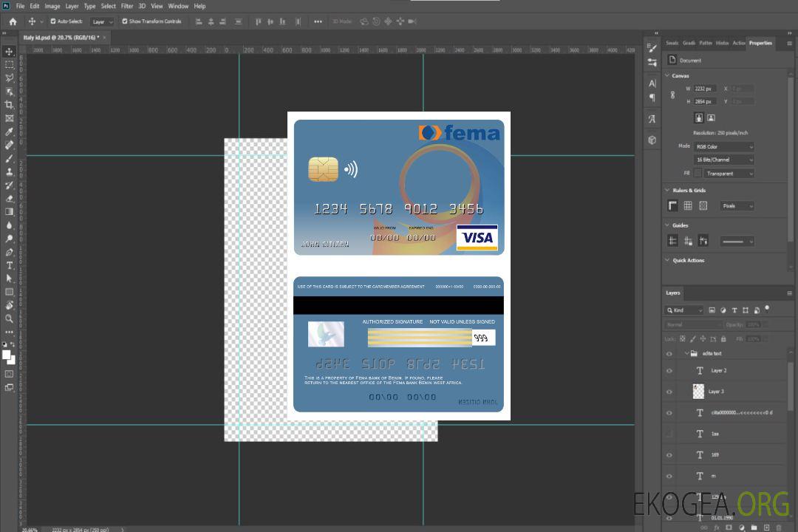Toggle the Auto-Select checkbox
Screen dimensions: 798x532
53,21
